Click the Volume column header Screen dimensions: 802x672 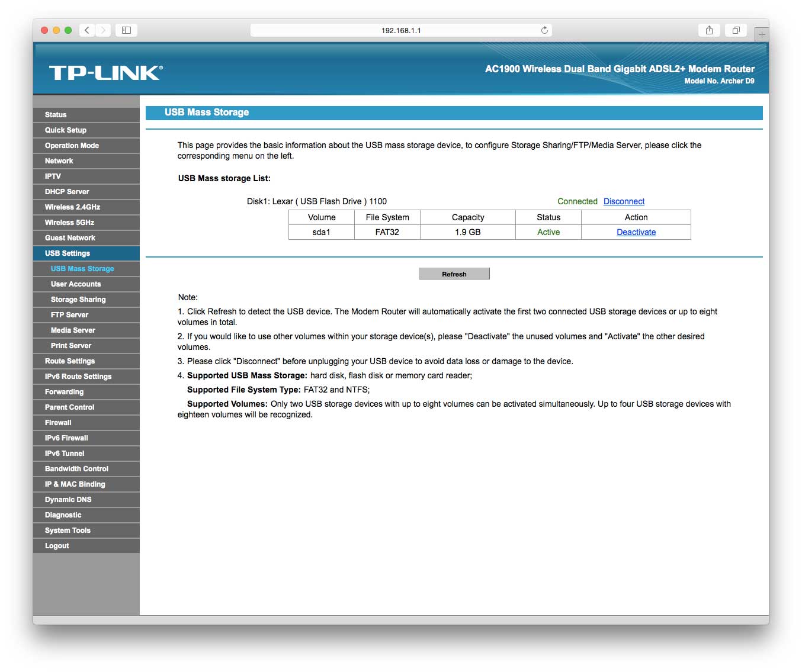(322, 217)
